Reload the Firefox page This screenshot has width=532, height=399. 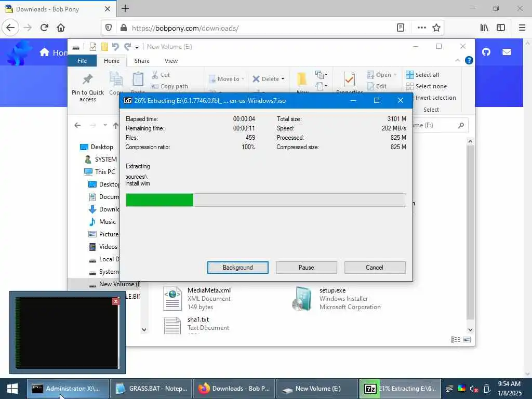pos(44,28)
